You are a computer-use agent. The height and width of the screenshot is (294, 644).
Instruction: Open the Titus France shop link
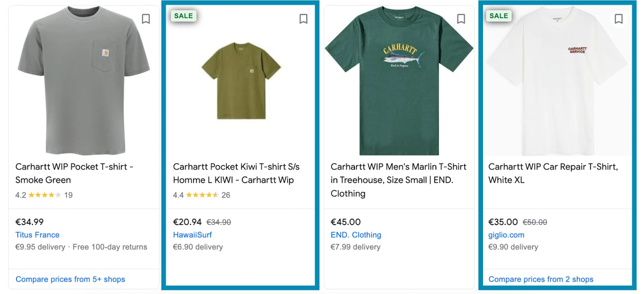coord(37,235)
